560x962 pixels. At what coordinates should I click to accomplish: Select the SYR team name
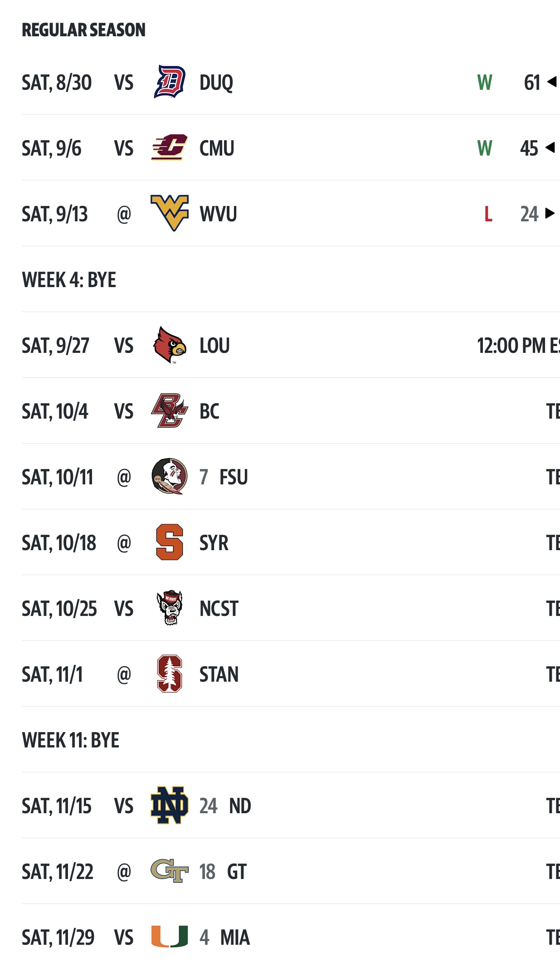pos(214,543)
